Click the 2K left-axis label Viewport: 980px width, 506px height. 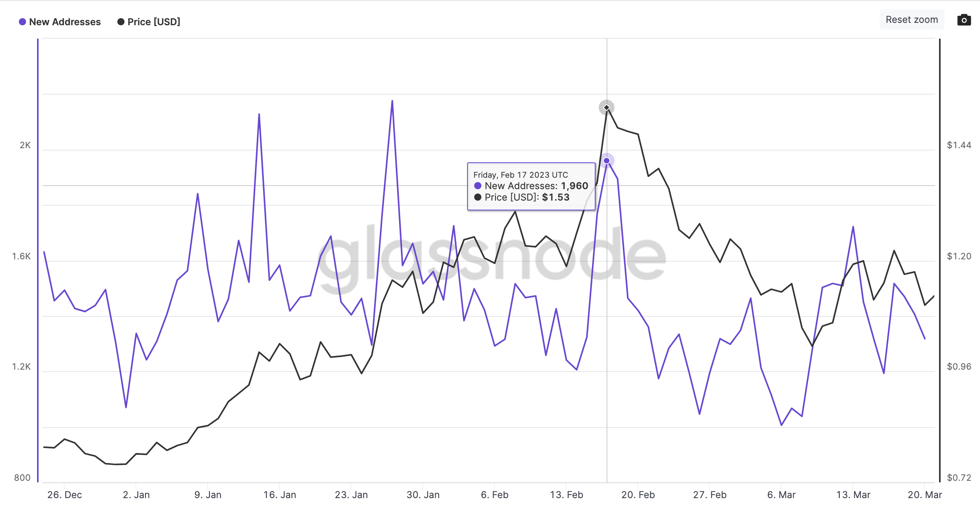point(24,145)
